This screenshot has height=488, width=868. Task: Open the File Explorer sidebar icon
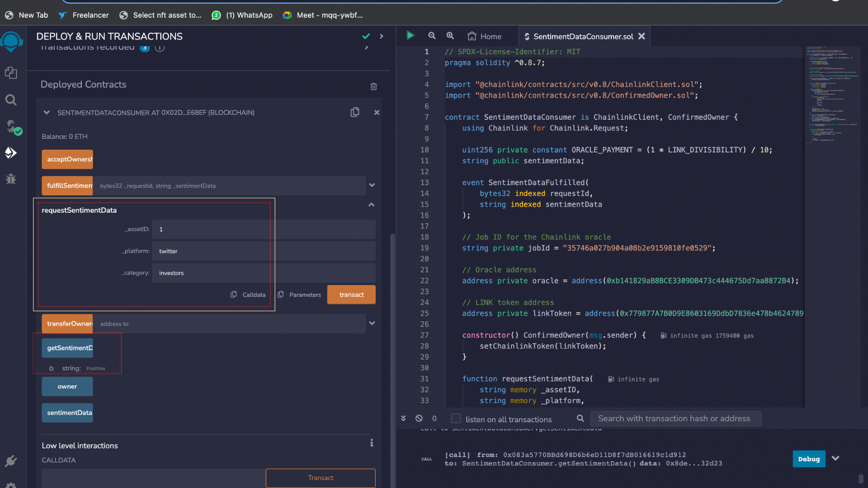click(11, 73)
